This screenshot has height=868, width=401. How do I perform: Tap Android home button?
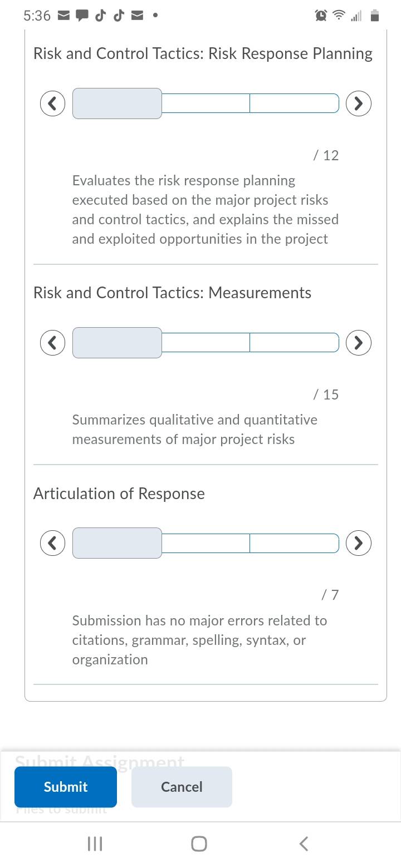click(x=199, y=844)
